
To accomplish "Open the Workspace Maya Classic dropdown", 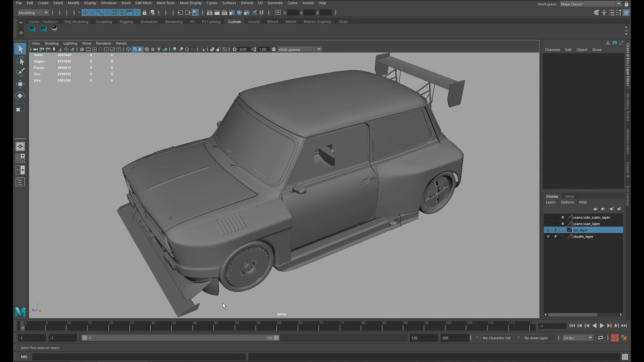I will tap(590, 4).
